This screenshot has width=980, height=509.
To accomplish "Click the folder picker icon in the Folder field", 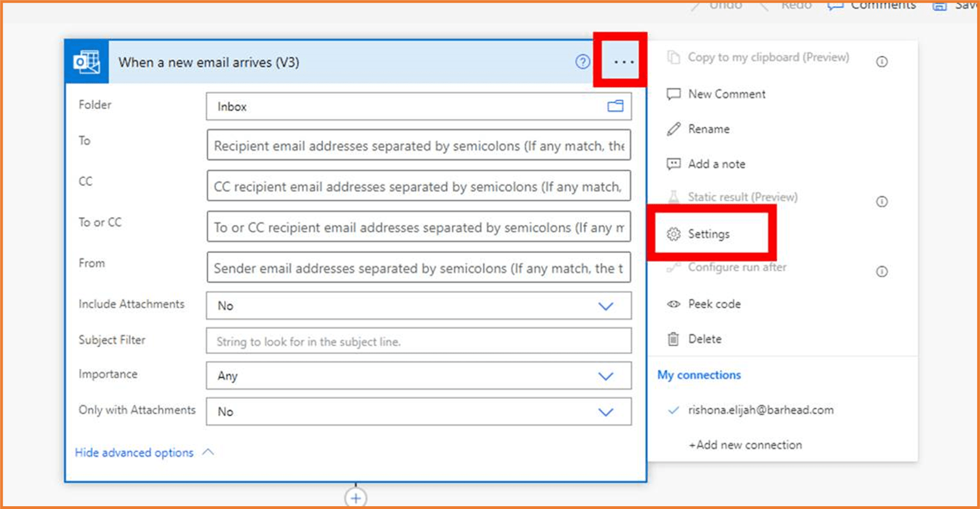I will 615,106.
